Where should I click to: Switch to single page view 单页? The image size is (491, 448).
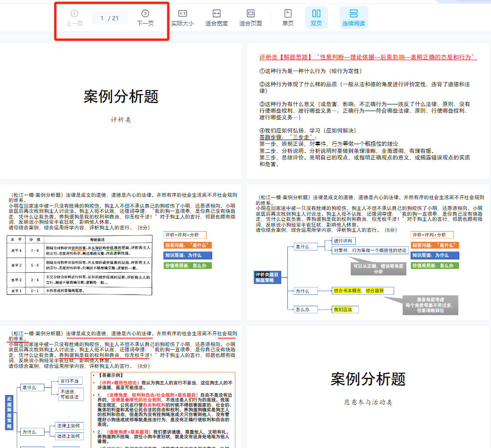click(x=288, y=18)
